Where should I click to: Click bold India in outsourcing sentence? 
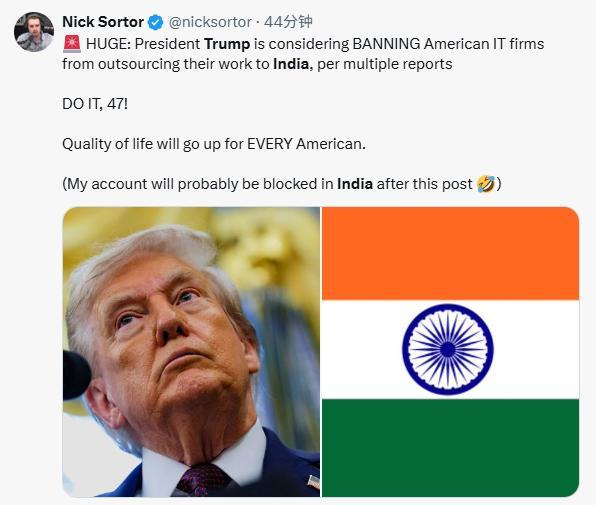291,64
